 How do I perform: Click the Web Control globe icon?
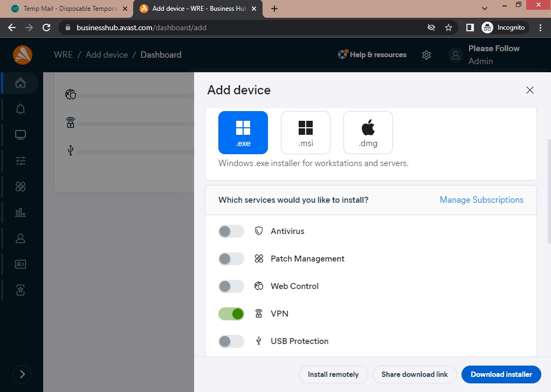[x=259, y=286]
